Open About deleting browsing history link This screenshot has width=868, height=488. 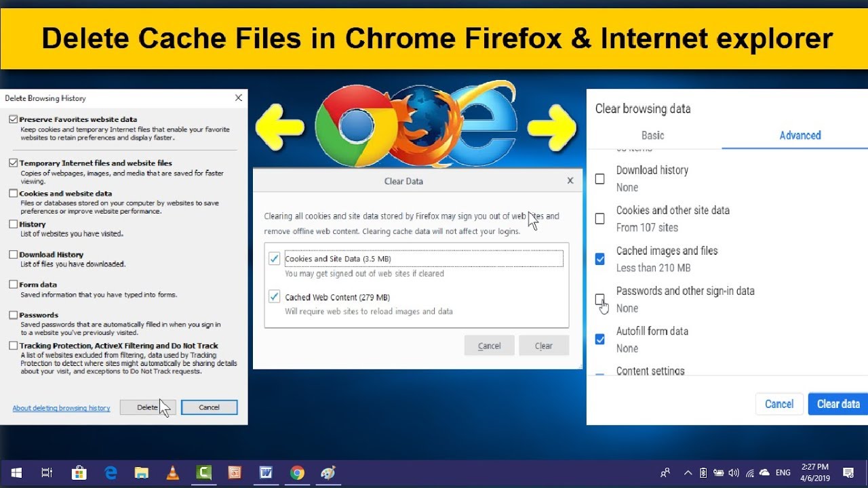pyautogui.click(x=61, y=408)
